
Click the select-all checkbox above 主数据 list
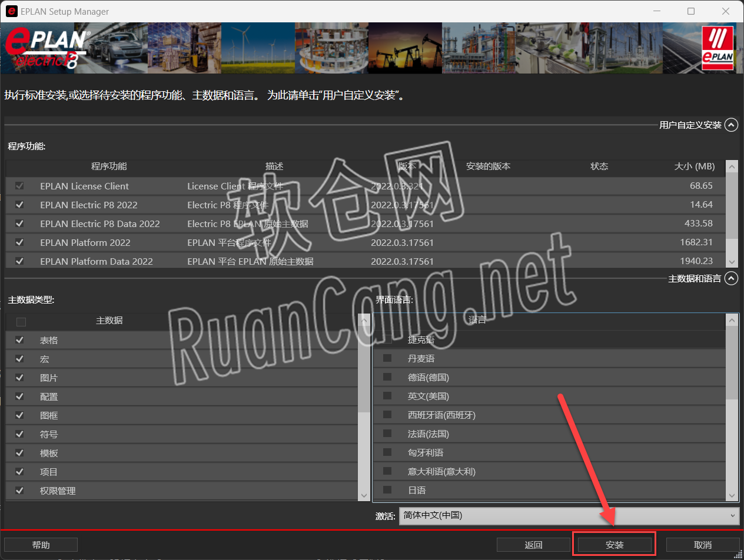(21, 321)
